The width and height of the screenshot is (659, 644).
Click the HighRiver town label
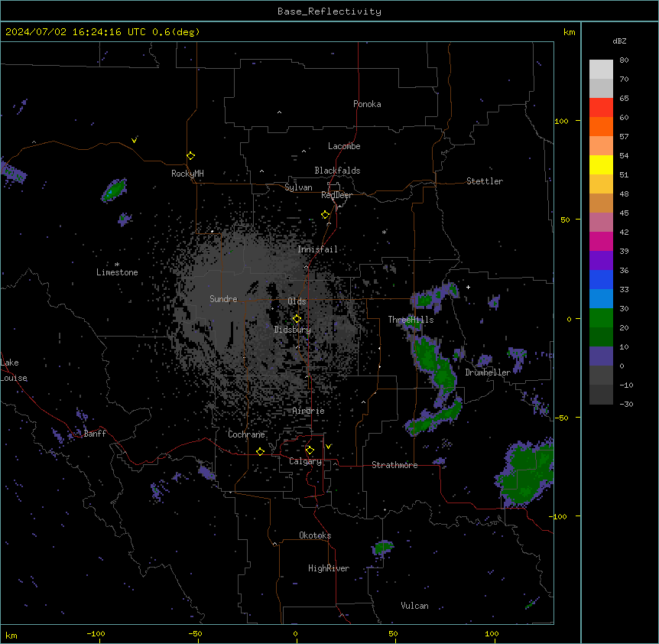click(x=329, y=568)
